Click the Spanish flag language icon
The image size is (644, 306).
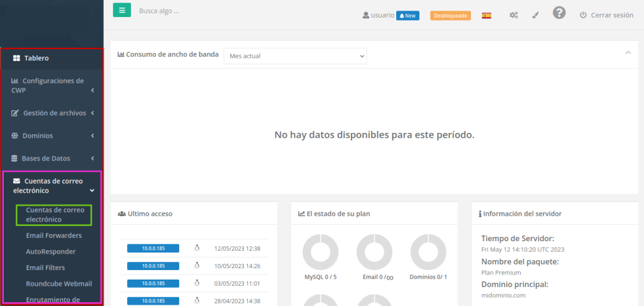coord(486,15)
